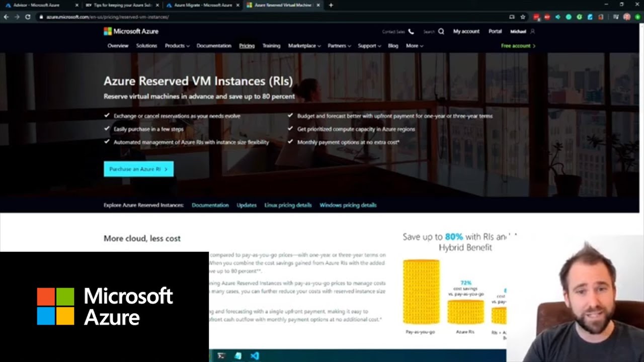Click the blue arrow-shaped extension icon
The height and width of the screenshot is (362, 644).
[x=557, y=17]
